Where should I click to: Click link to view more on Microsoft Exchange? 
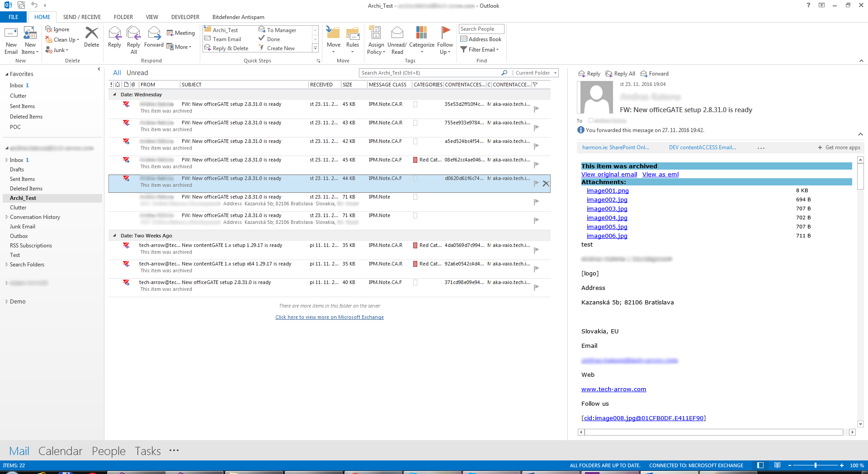tap(330, 318)
